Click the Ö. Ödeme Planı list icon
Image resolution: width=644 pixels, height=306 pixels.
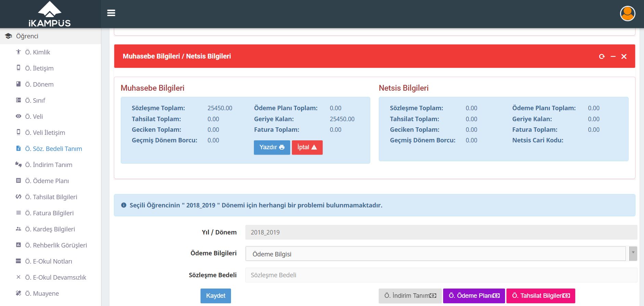click(x=18, y=180)
